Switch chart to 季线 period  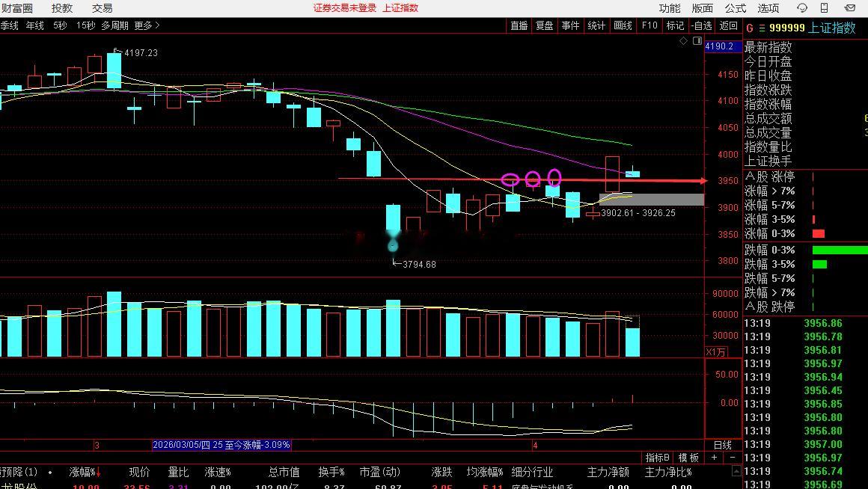pos(10,25)
